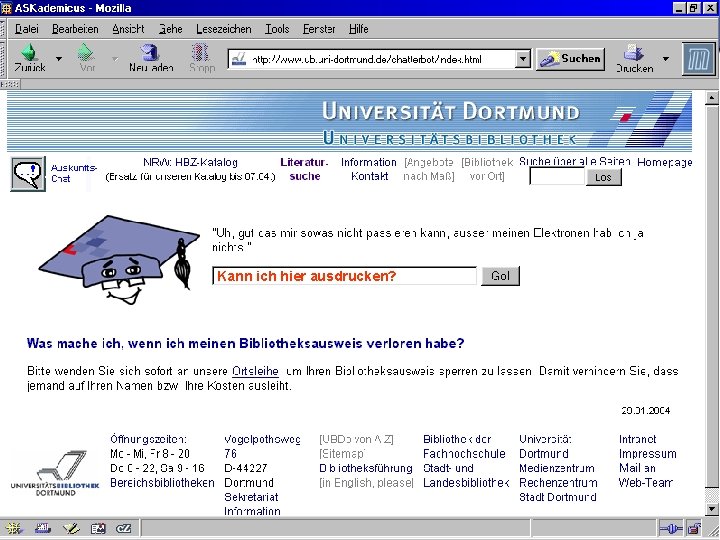720x540 pixels.
Task: Open the Tools menu
Action: (x=277, y=29)
